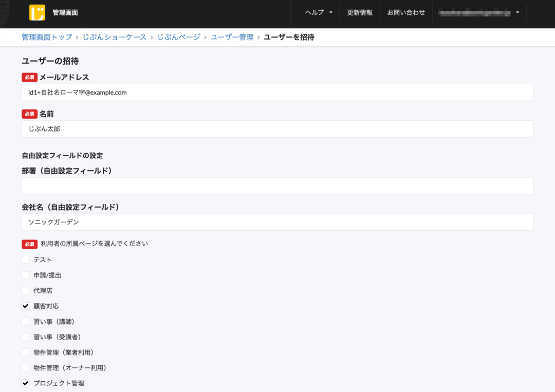Focus the 名前 text field

(x=277, y=129)
